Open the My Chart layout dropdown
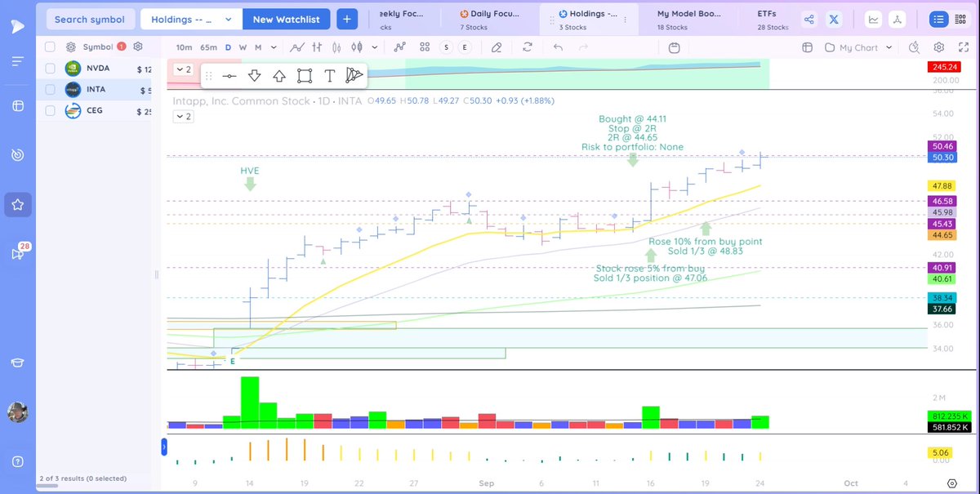The height and width of the screenshot is (494, 980). [x=859, y=47]
